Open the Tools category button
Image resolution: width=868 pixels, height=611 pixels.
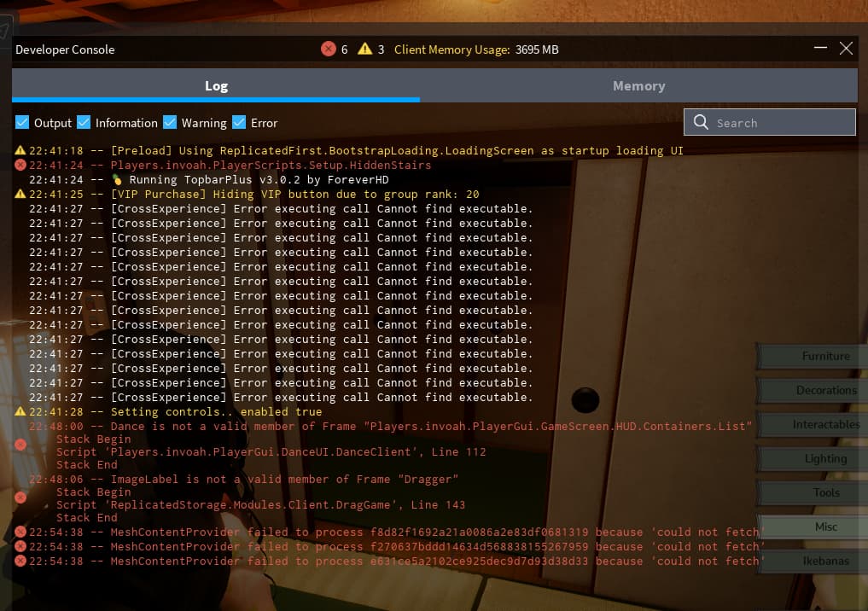[x=813, y=492]
